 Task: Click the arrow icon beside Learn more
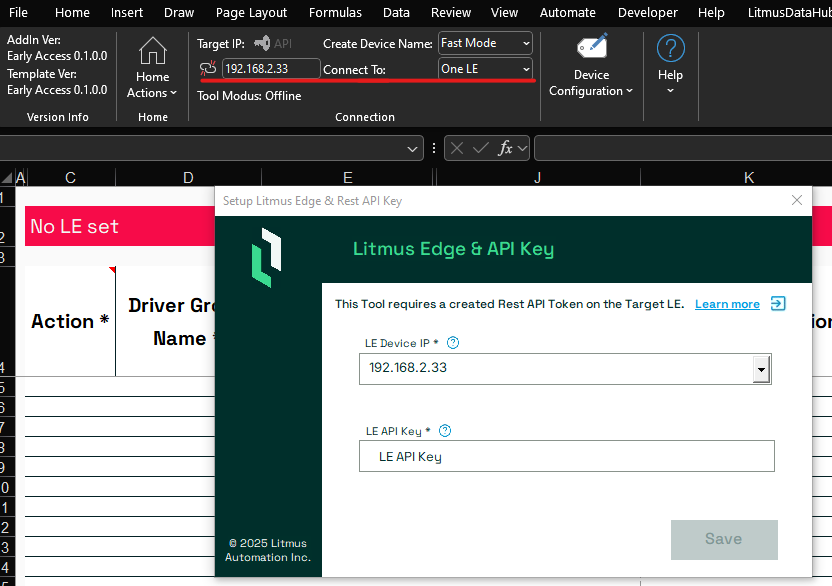click(778, 304)
